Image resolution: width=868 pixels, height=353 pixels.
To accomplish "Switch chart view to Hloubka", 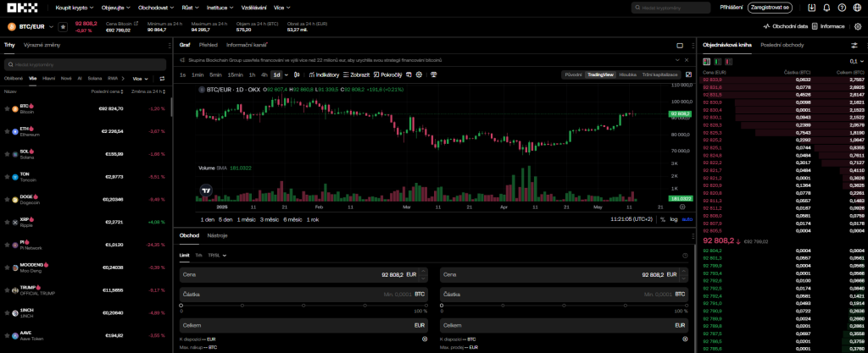I will (628, 74).
